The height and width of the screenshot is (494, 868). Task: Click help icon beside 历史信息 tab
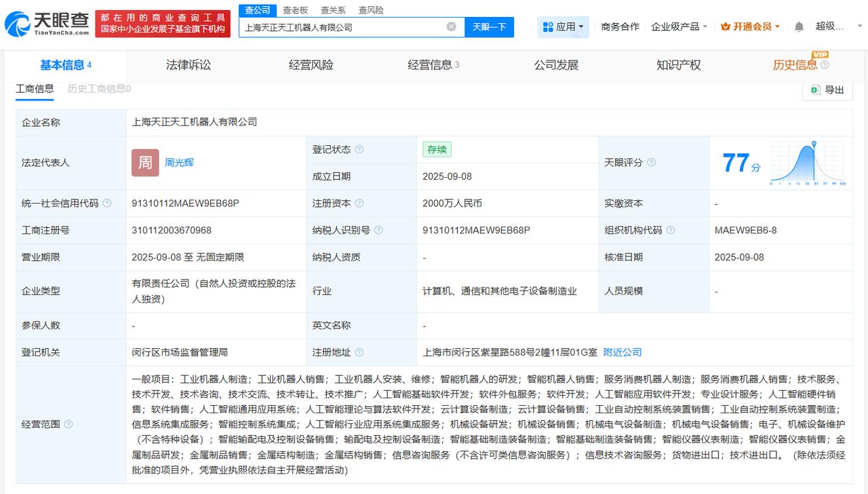pos(825,65)
